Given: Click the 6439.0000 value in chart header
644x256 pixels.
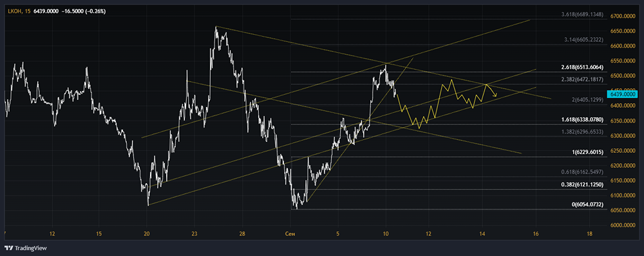Looking at the screenshot, I should [x=46, y=12].
